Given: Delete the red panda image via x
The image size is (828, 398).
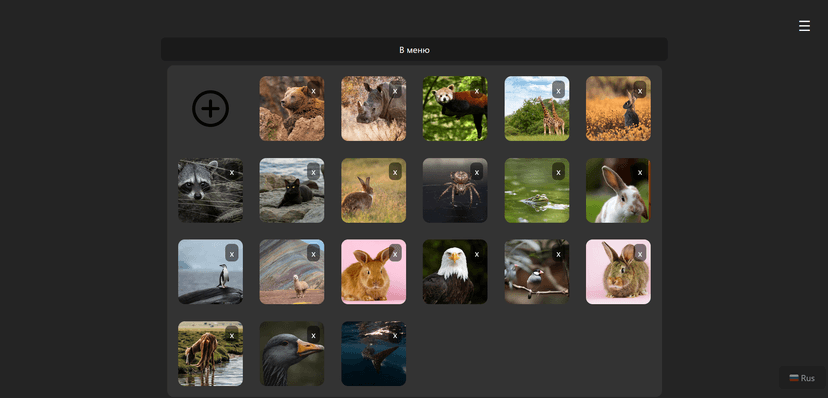Looking at the screenshot, I should [477, 90].
